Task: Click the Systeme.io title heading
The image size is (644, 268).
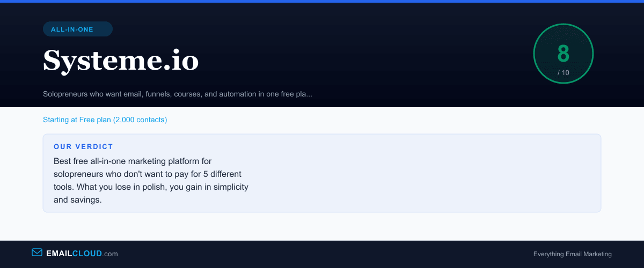Action: (121, 60)
